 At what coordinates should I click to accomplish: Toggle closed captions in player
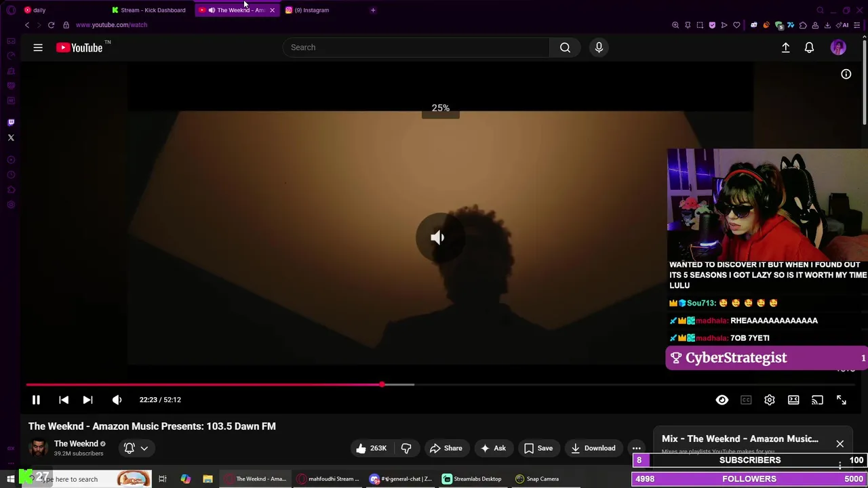pos(746,400)
